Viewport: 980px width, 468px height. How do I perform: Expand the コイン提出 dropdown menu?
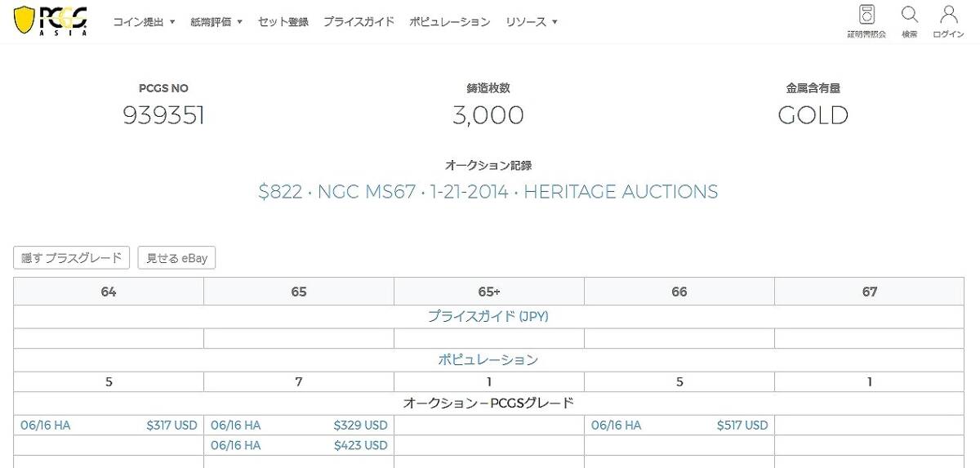144,22
